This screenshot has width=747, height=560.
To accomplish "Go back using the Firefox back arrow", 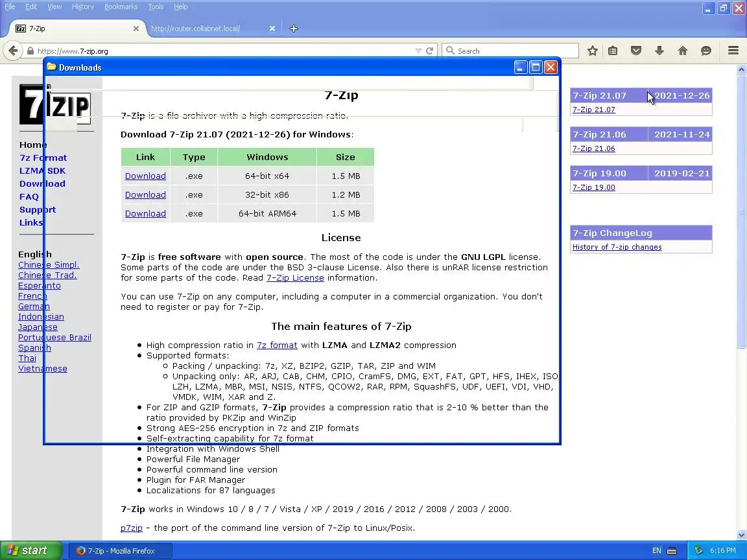I will coord(13,51).
